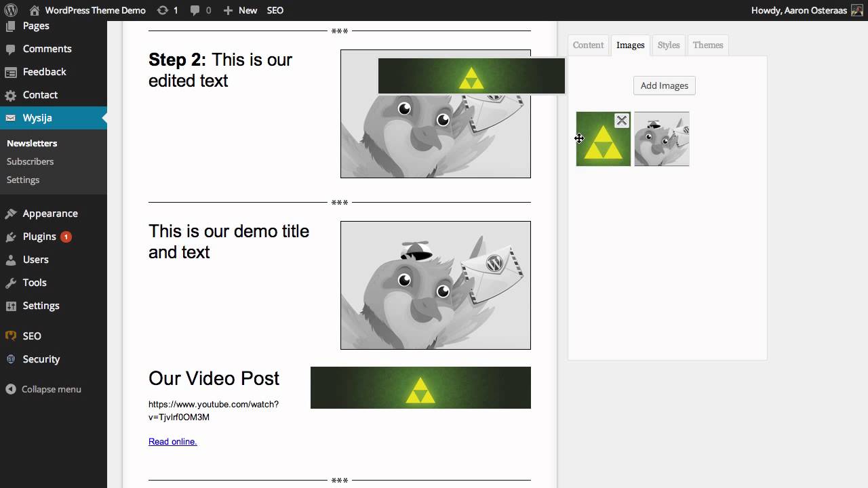Viewport: 868px width, 488px height.
Task: Select the bird mascot image thumbnail
Action: pos(661,139)
